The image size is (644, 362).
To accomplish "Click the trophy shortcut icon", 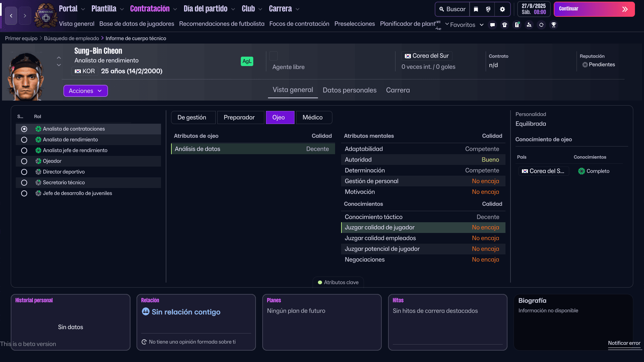I will tap(554, 25).
